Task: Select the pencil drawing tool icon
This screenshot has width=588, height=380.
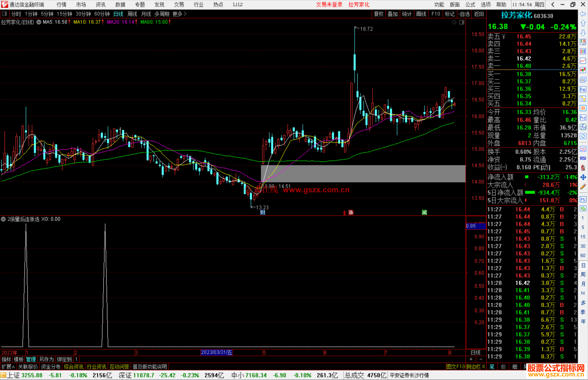Action: coord(583,187)
